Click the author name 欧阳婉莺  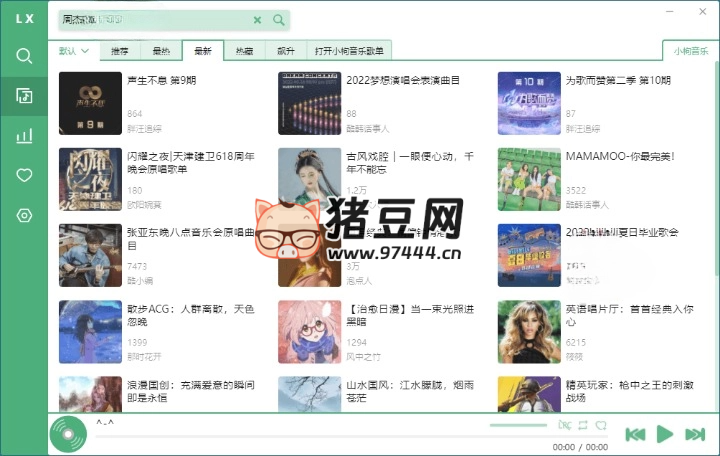click(144, 205)
